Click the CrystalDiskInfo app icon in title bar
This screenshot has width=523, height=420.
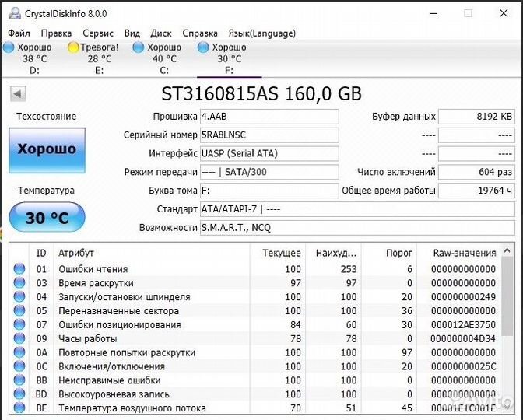[15, 13]
